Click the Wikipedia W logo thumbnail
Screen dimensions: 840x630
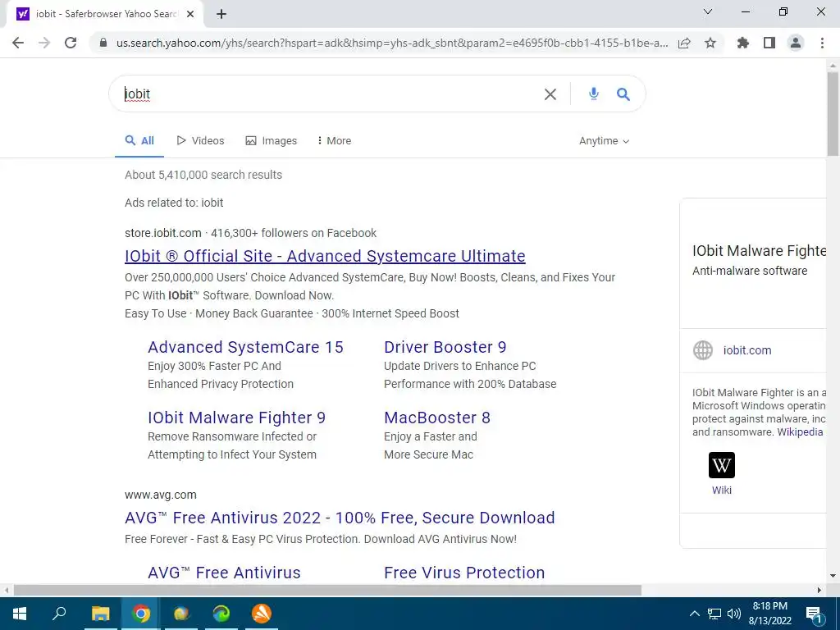[x=722, y=465]
